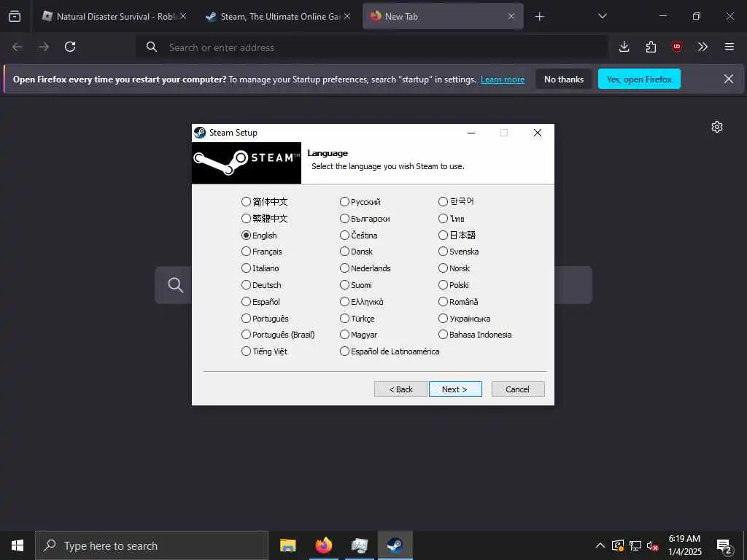The image size is (747, 560).
Task: Click the taskbar search box
Action: point(152,545)
